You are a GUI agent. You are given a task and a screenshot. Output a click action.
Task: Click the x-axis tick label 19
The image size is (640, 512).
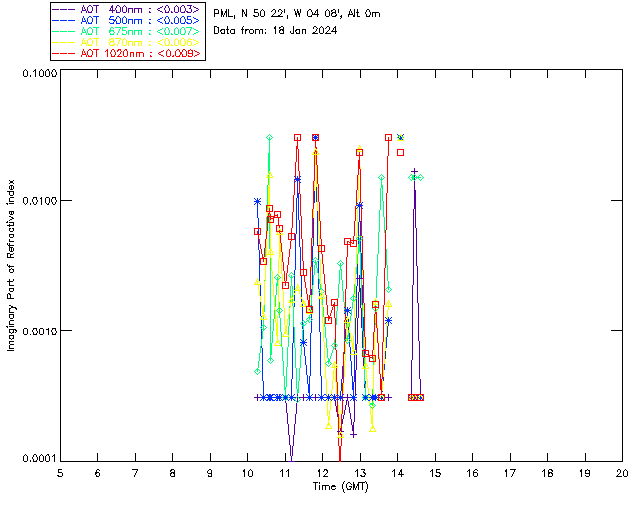coord(585,473)
